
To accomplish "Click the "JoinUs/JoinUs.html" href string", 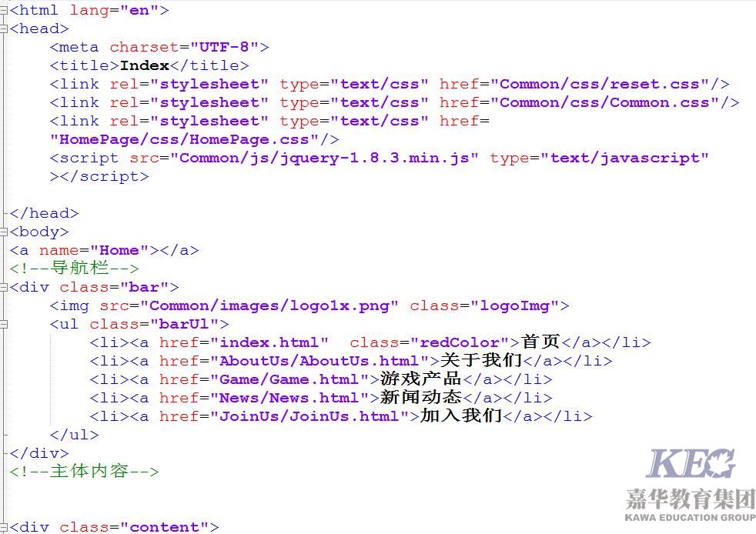I will (x=309, y=417).
